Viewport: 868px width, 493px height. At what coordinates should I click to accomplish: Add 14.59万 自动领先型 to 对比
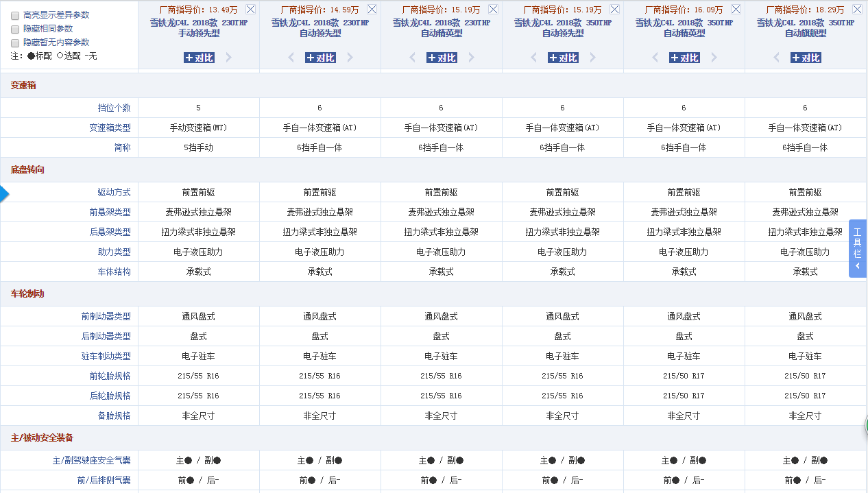point(320,58)
